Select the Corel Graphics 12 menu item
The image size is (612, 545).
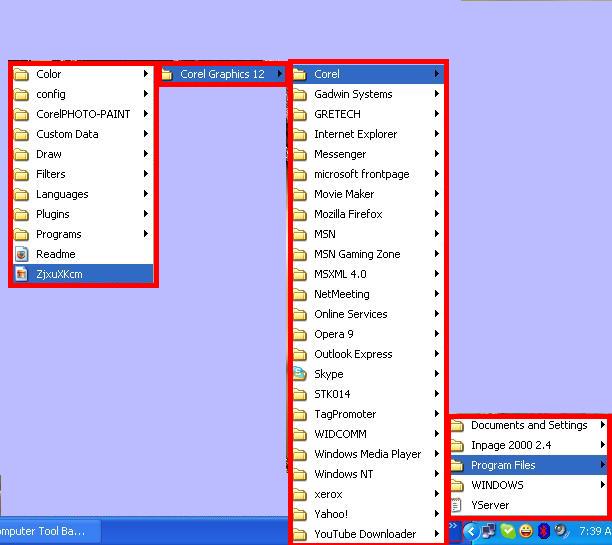coord(222,74)
